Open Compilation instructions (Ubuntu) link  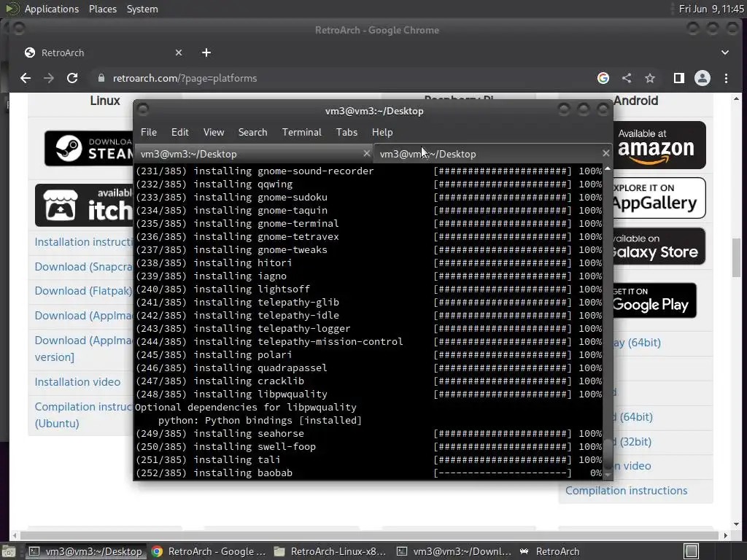(84, 415)
